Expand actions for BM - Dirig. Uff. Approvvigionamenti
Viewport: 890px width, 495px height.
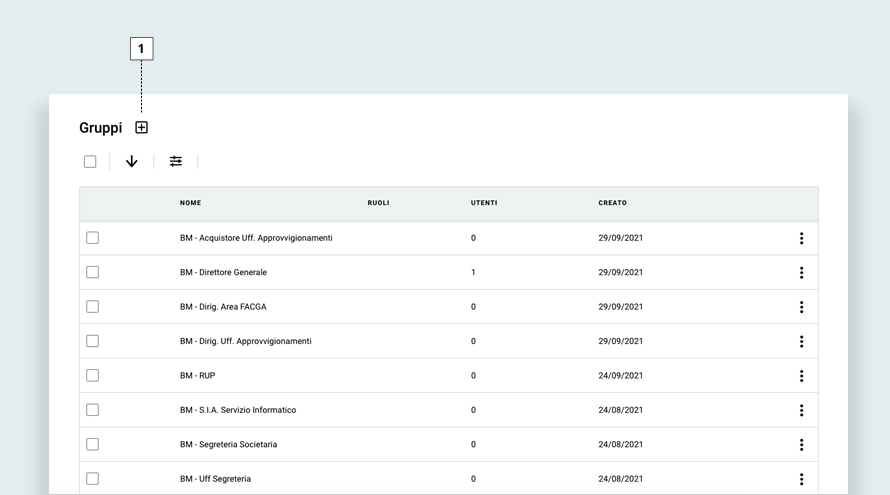point(801,342)
